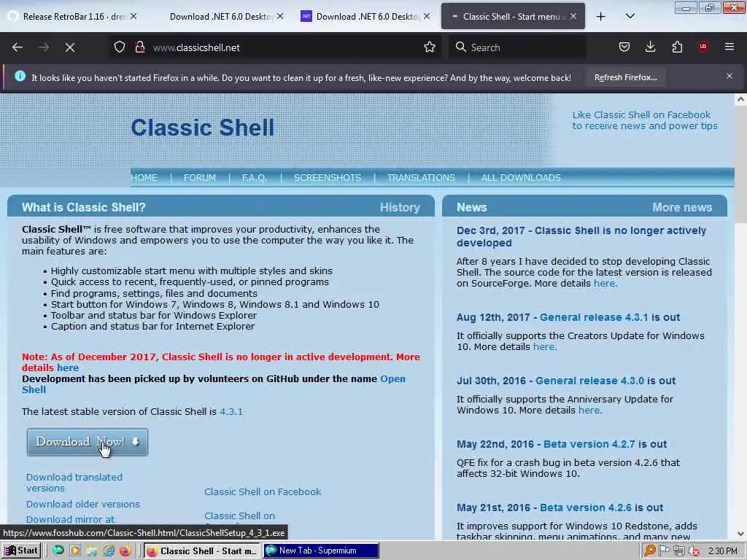
Task: Launch Internet Explorer from quick launch
Action: [x=109, y=551]
